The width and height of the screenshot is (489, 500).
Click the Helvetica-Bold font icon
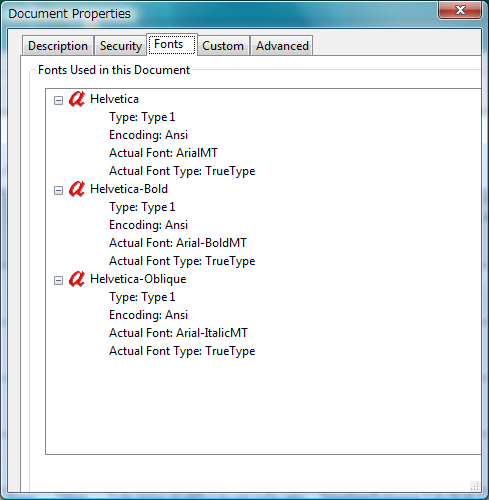[x=77, y=189]
